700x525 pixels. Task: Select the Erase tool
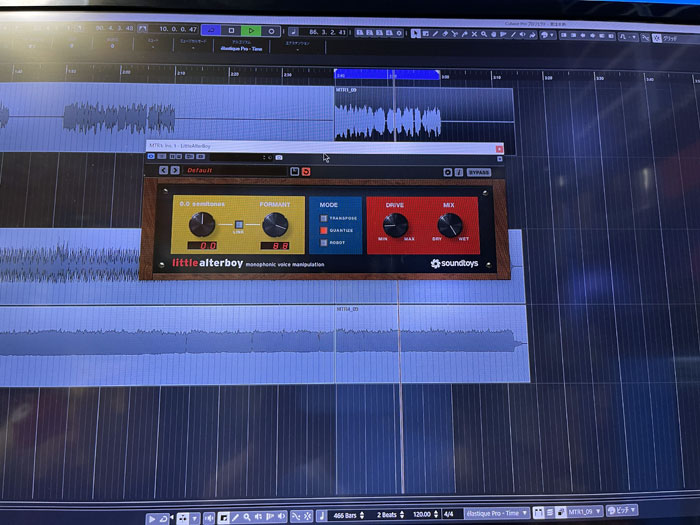(445, 34)
